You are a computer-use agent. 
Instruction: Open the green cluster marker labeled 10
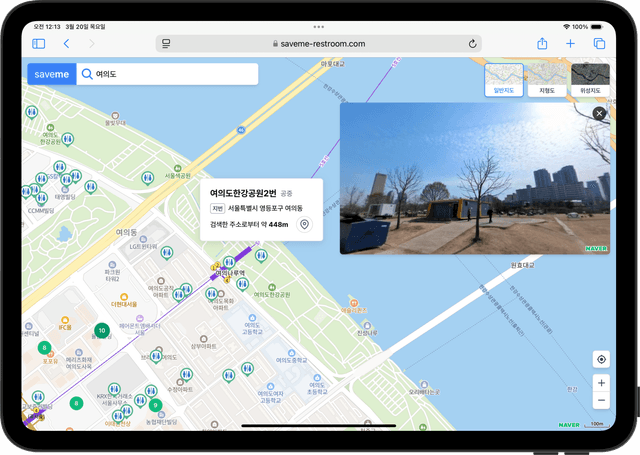101,331
